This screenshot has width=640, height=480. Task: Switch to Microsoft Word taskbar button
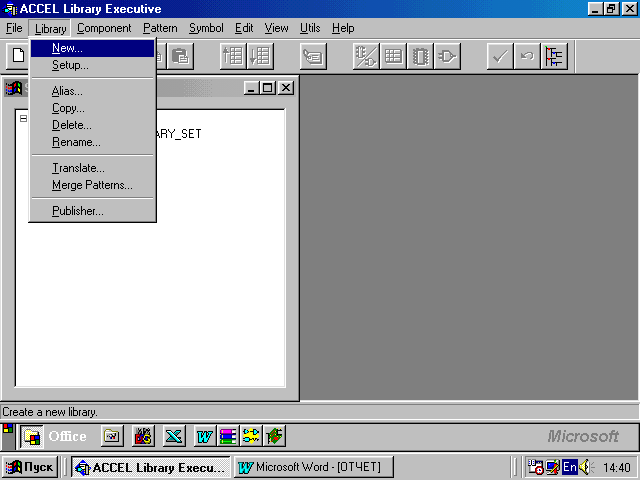click(x=313, y=467)
